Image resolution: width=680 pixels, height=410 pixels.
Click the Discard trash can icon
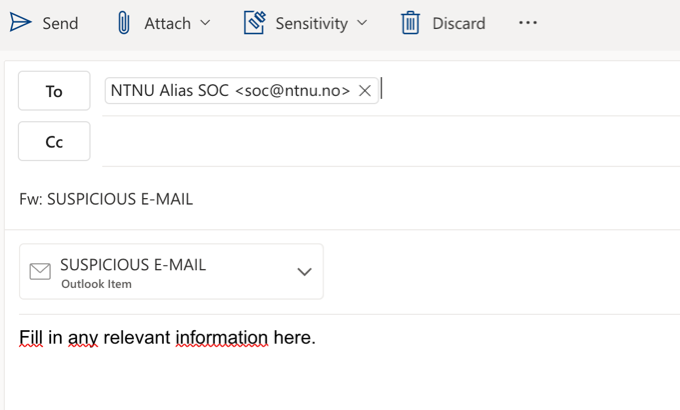pyautogui.click(x=410, y=23)
